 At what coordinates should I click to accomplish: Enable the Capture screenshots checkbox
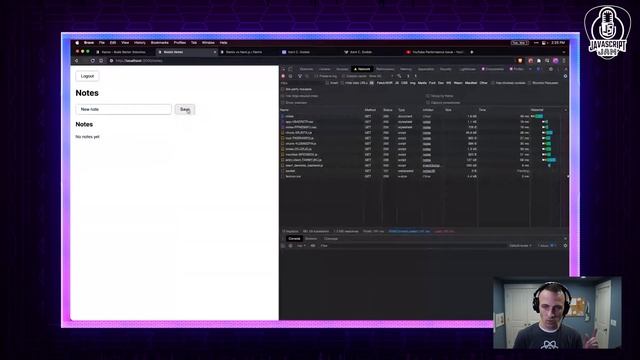tap(428, 102)
